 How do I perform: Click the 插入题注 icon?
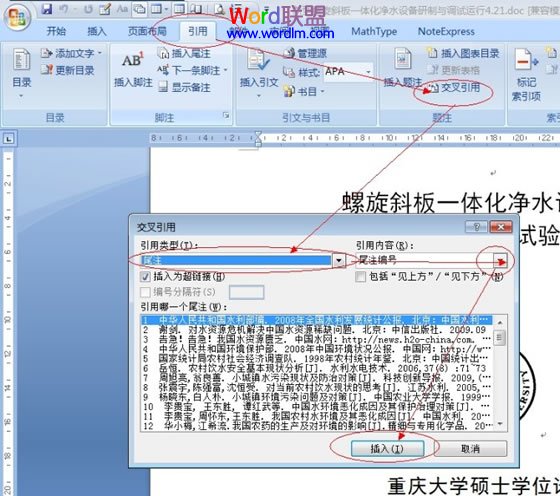tap(402, 59)
